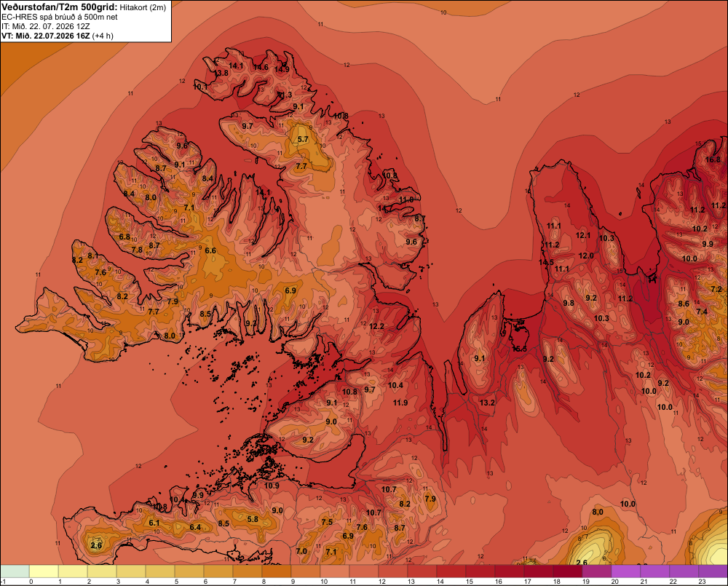Screen dimensions: 728x586
Task: Select the 12.2 temperature value
Action: click(376, 326)
